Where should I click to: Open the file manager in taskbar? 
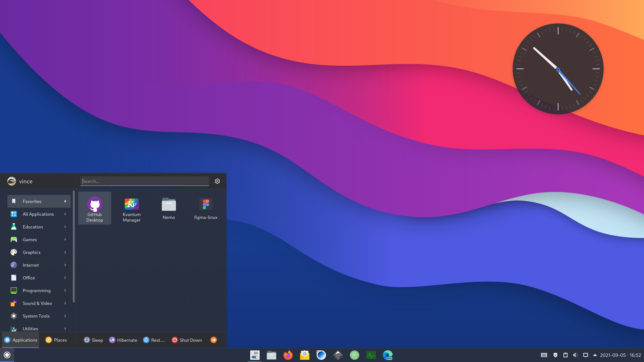(271, 355)
